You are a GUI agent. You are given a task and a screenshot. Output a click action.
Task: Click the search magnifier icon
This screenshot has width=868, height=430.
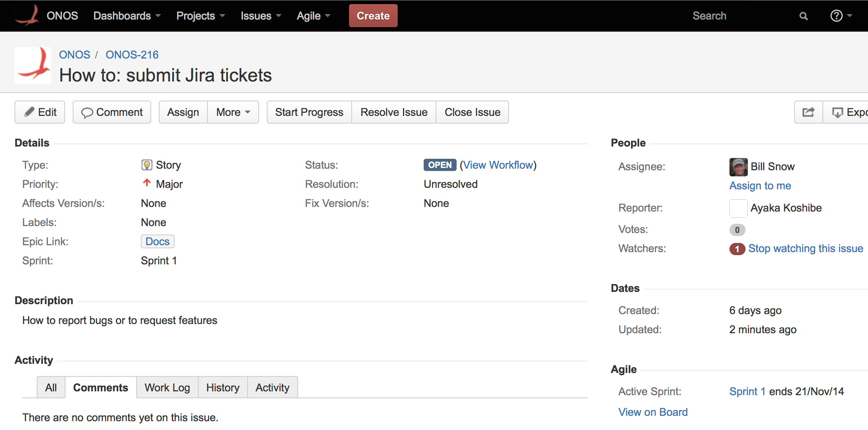tap(803, 16)
